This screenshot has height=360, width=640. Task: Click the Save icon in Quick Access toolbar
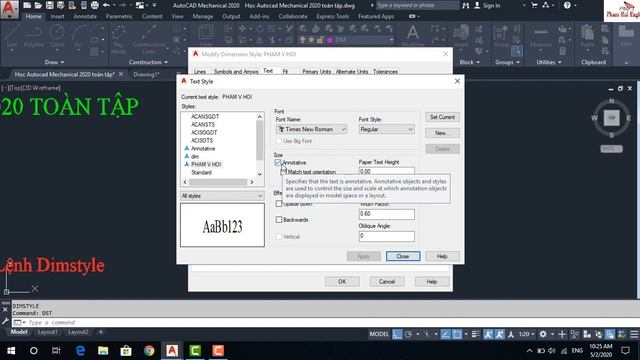(49, 5)
